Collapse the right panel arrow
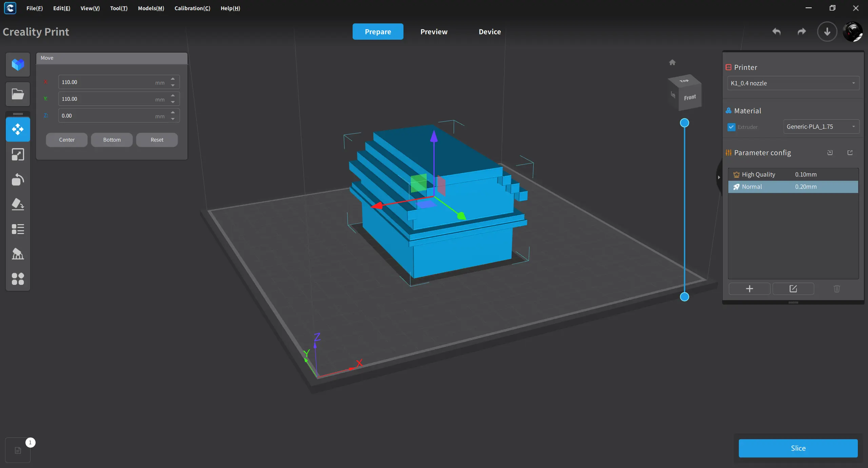The width and height of the screenshot is (868, 468). (x=719, y=177)
